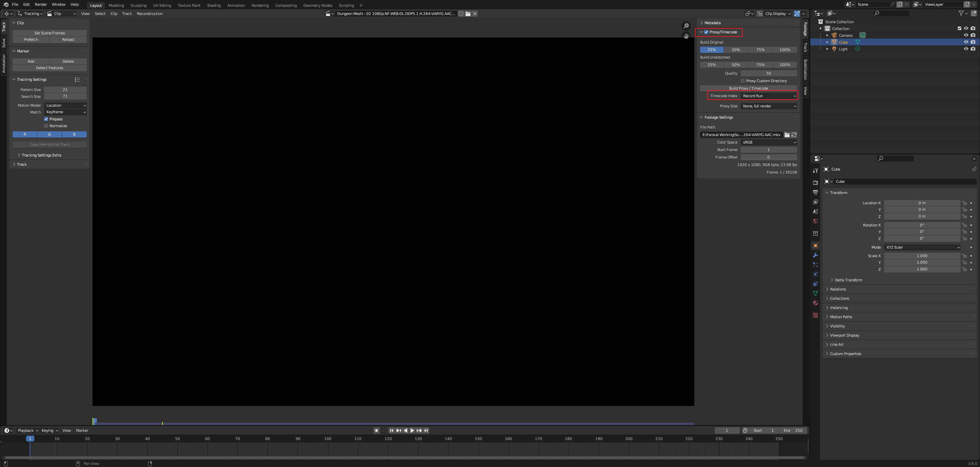Enable Proxy Custom Directory checkbox
Viewport: 980px width, 467px height.
tap(743, 81)
